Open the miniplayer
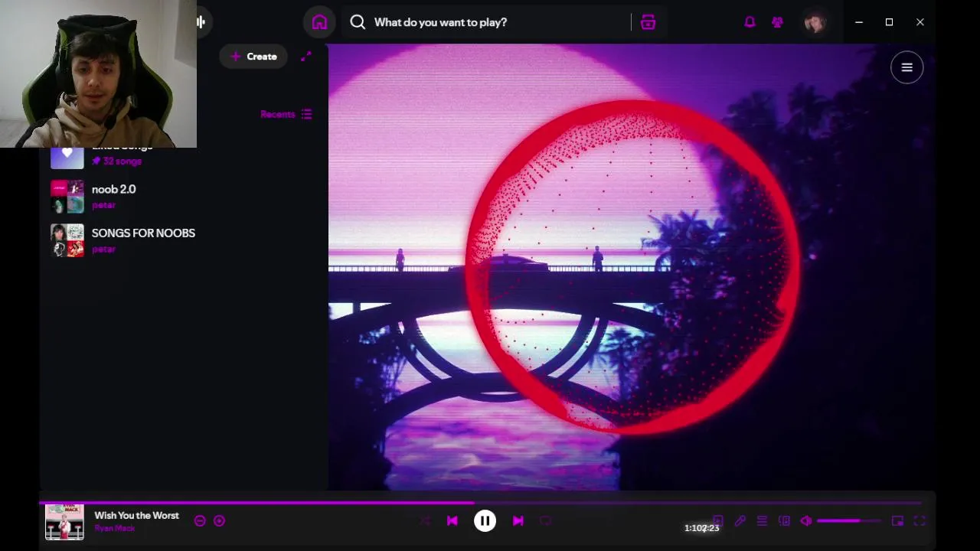This screenshot has height=551, width=980. click(x=897, y=521)
